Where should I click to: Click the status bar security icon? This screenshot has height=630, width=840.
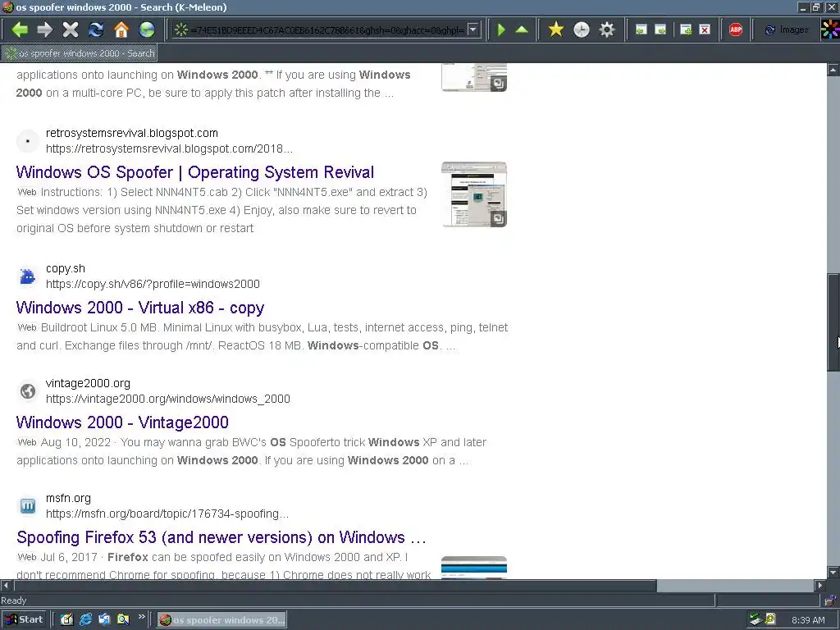tap(831, 600)
